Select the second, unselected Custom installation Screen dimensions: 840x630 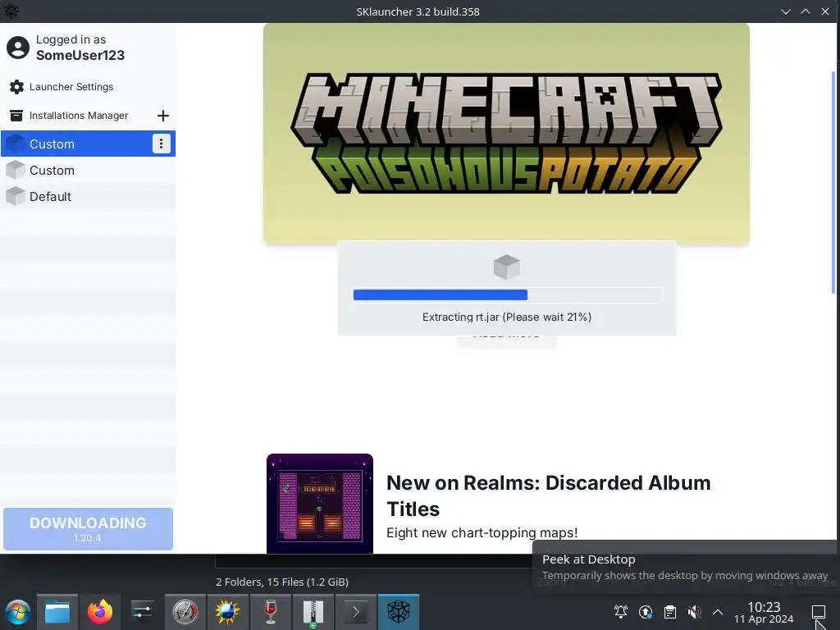tap(88, 171)
